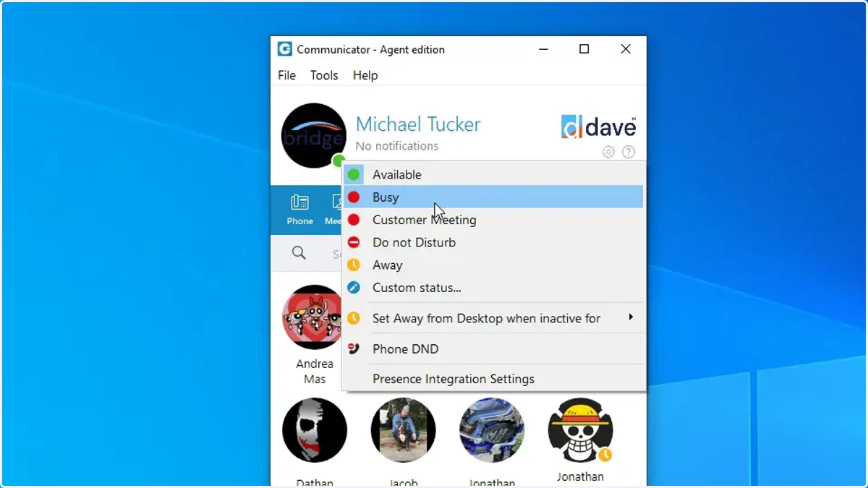Open the File menu

(x=287, y=75)
